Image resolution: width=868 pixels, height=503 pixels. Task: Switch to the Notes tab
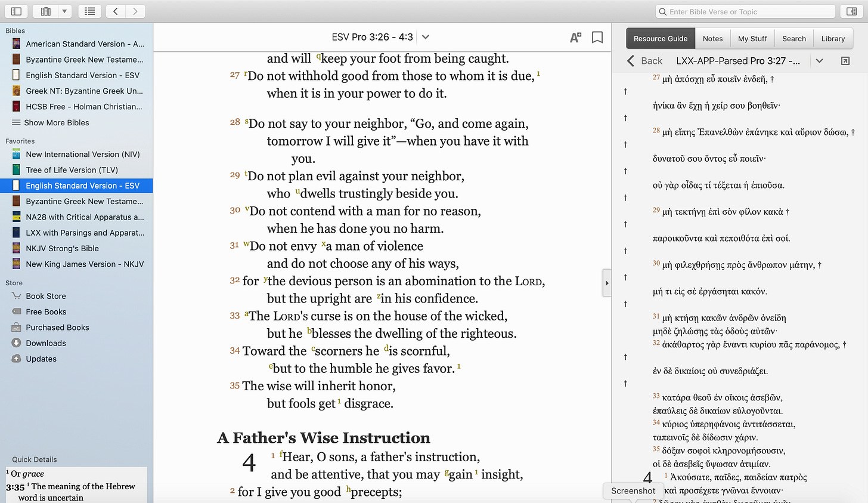pos(712,39)
